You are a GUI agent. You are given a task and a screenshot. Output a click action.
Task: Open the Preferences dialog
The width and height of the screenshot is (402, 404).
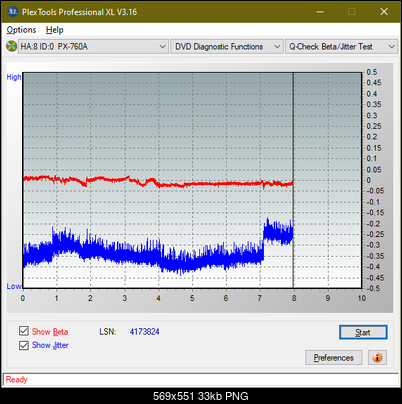[x=333, y=358]
